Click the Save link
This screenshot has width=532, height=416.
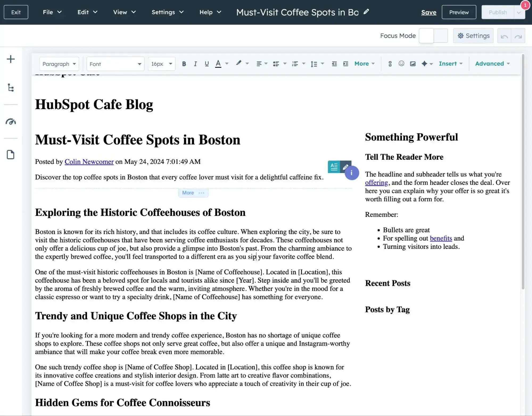[x=428, y=12]
